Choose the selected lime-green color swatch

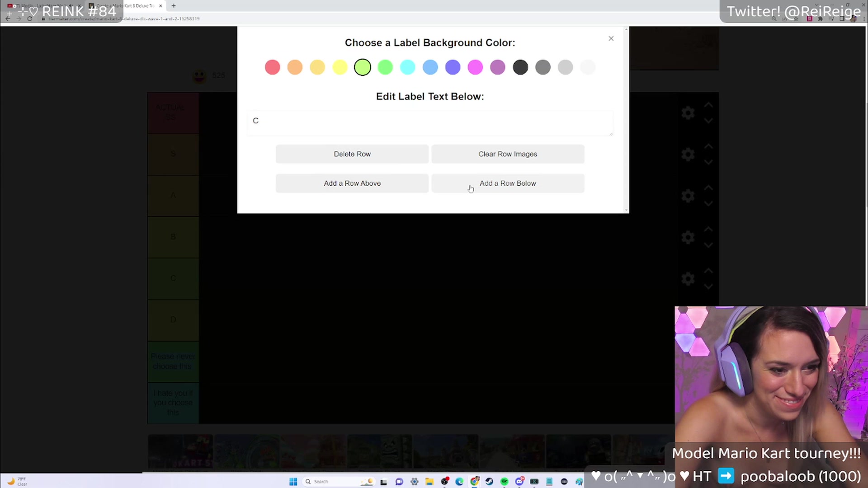coord(363,67)
